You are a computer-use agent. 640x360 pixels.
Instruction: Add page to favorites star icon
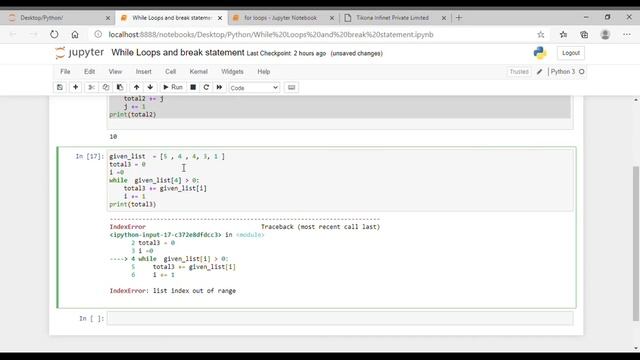click(540, 35)
